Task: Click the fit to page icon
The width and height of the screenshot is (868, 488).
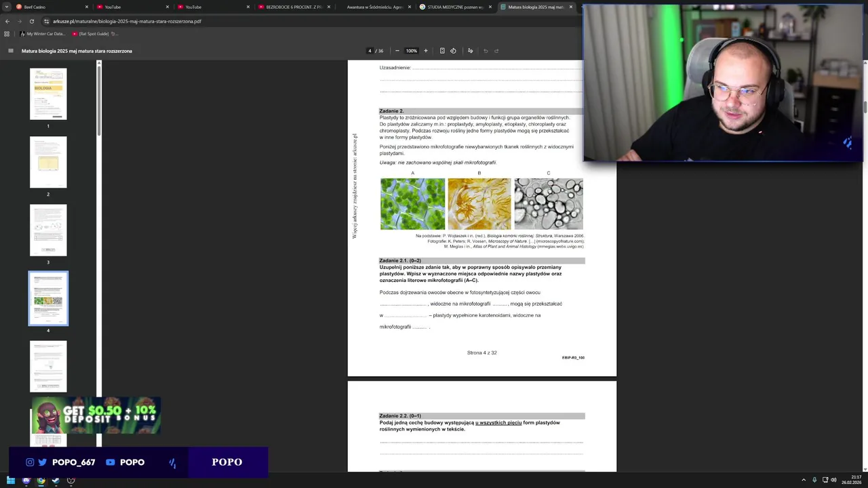Action: 442,51
